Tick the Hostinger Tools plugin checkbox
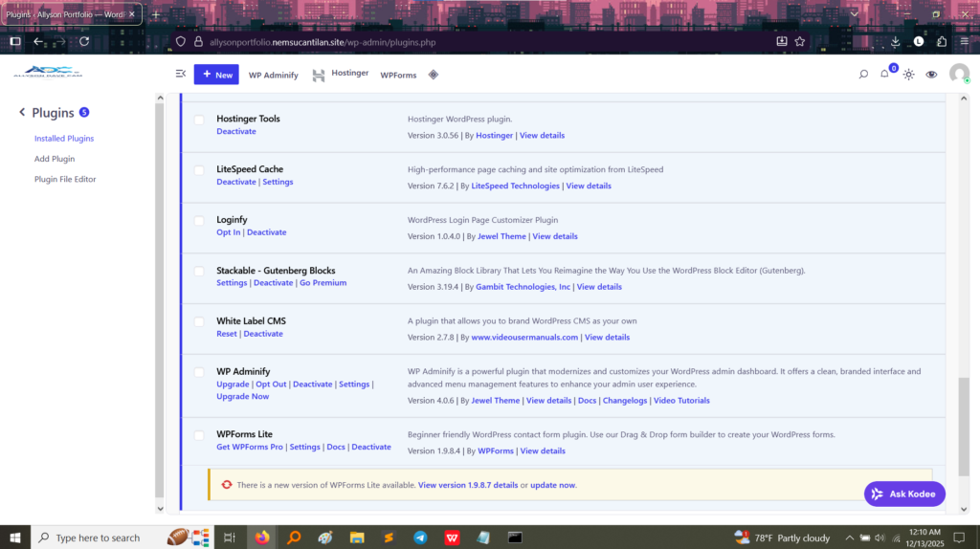Screen dimensions: 980x549 pos(199,120)
